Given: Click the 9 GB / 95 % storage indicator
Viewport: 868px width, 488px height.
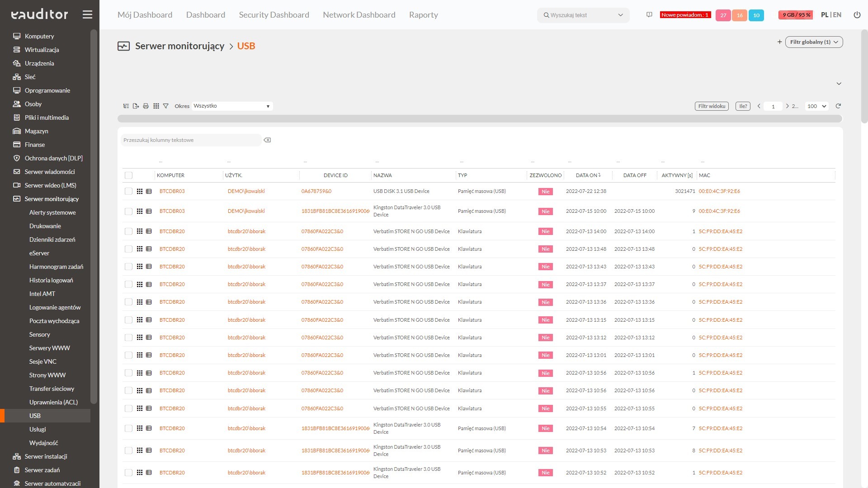Looking at the screenshot, I should click(796, 15).
